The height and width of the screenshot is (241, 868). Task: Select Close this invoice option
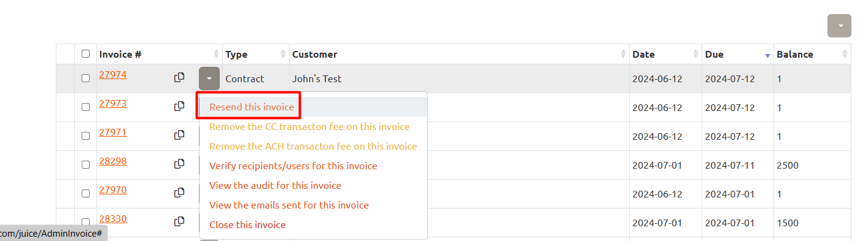tap(247, 224)
